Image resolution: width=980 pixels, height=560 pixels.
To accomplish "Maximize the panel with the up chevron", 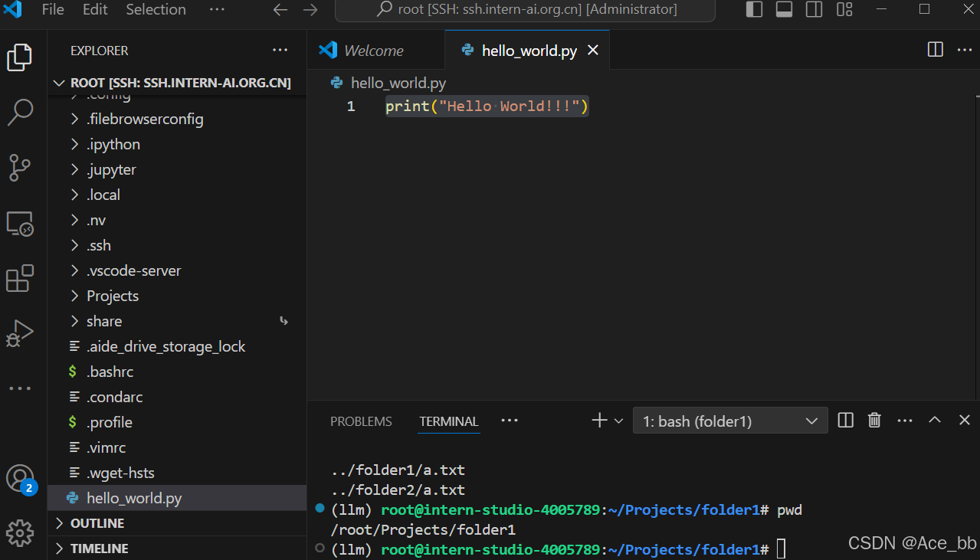I will point(935,420).
